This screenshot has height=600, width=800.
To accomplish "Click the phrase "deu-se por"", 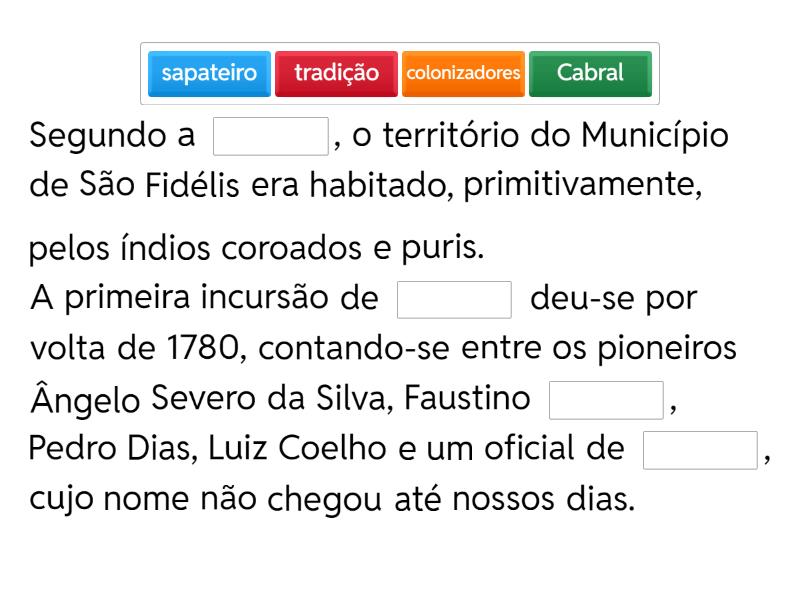I will point(613,299).
